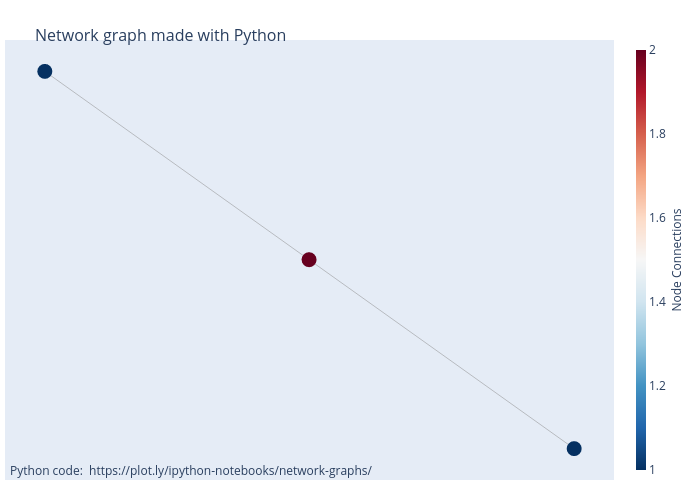This screenshot has height=500, width=700.
Task: Click the colorbar tick label 1.4
Action: tap(657, 301)
